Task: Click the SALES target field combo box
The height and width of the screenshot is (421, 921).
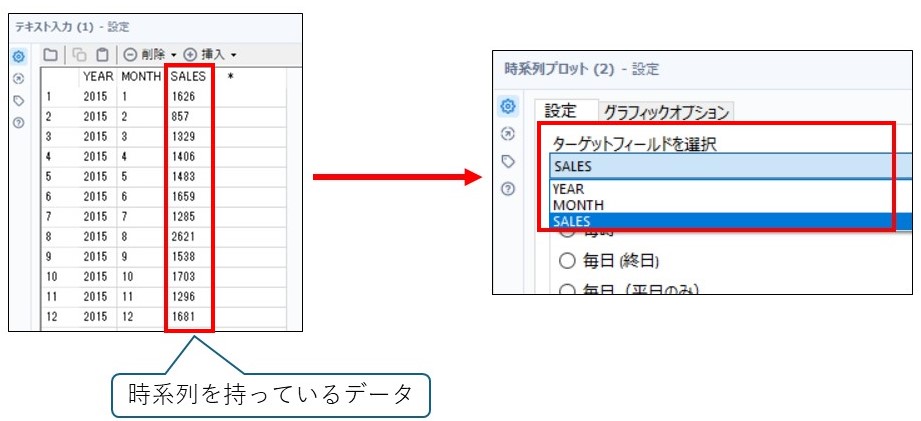Action: click(x=730, y=166)
